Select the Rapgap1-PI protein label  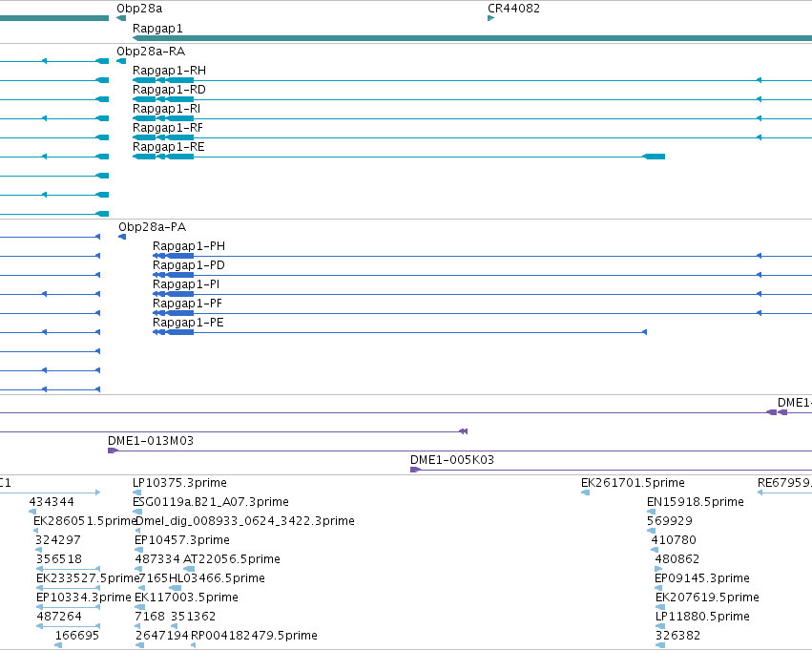click(186, 284)
